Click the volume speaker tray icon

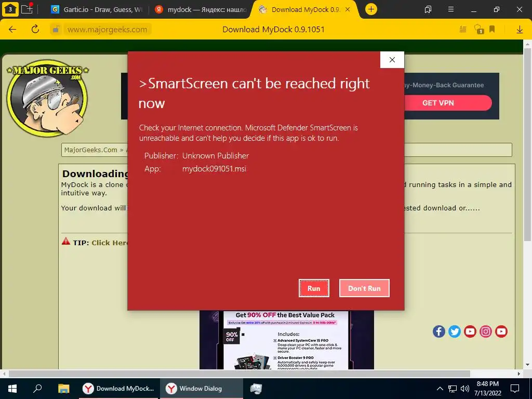(x=465, y=389)
